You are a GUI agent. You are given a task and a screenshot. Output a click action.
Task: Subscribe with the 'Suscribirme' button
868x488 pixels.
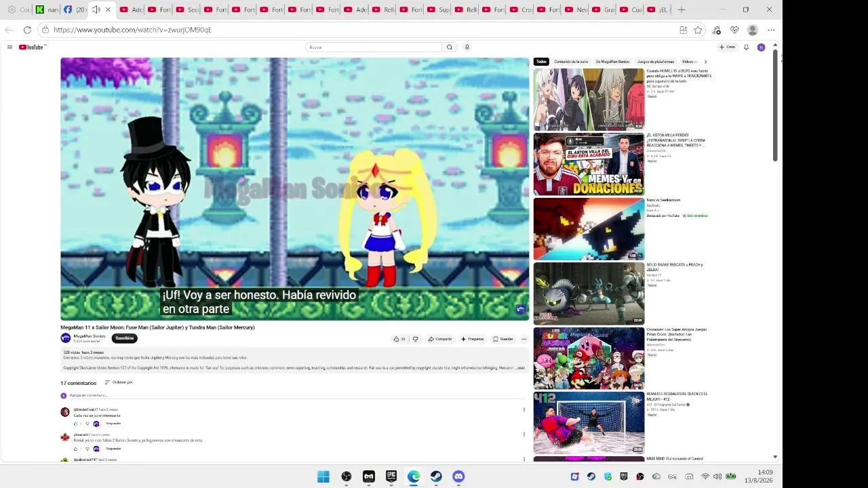(124, 338)
